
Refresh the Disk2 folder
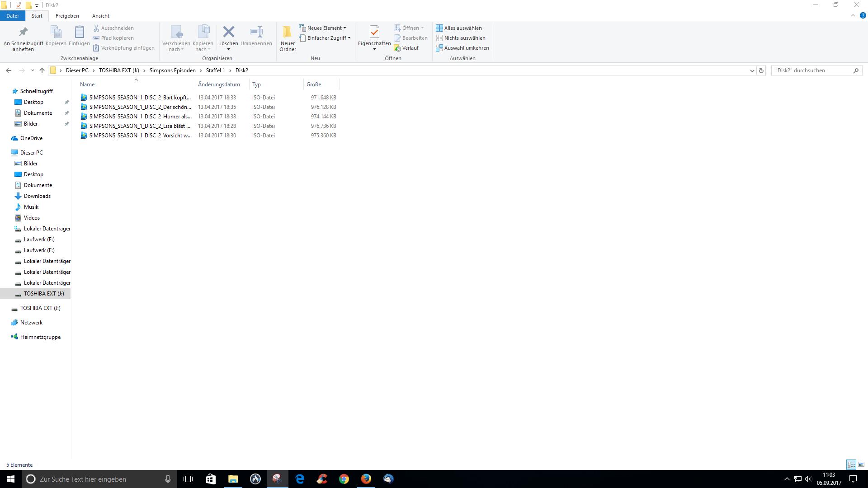[x=761, y=70]
